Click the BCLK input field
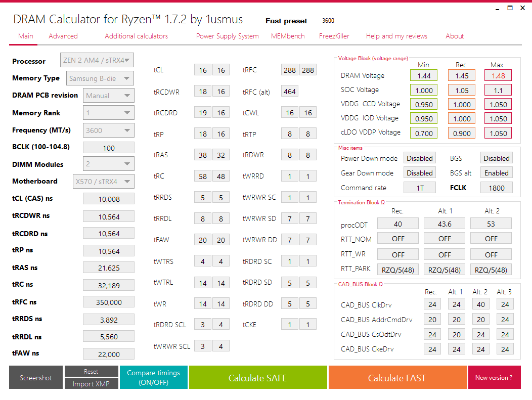This screenshot has height=400, width=532. [x=109, y=148]
